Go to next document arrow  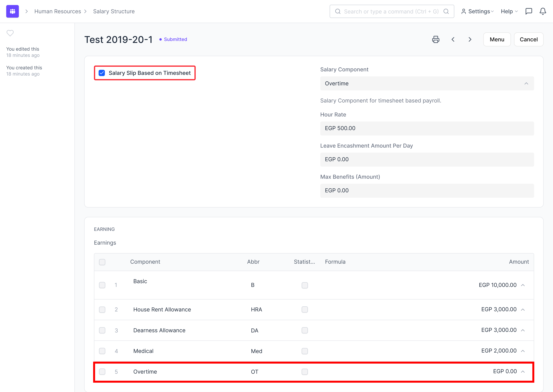pyautogui.click(x=470, y=39)
